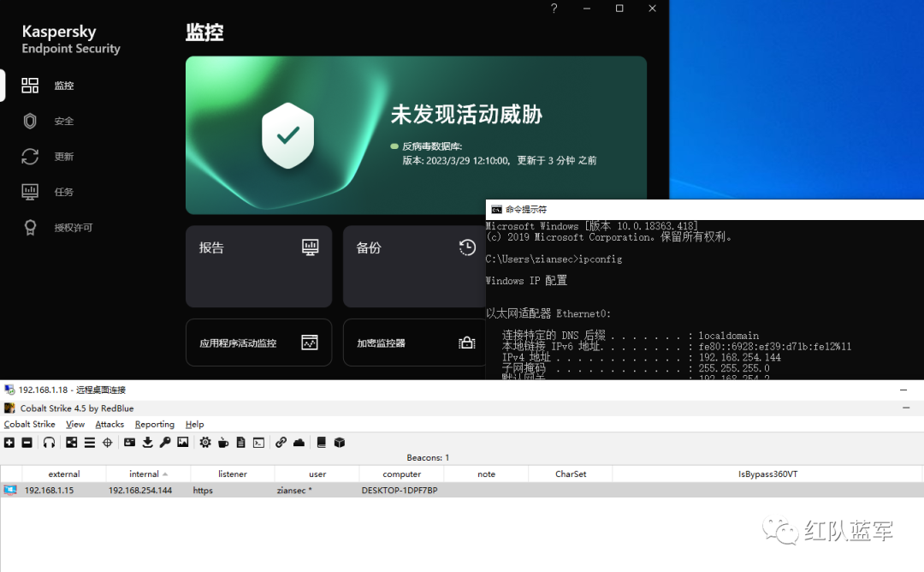Image resolution: width=924 pixels, height=572 pixels.
Task: Open the View menu
Action: (75, 424)
